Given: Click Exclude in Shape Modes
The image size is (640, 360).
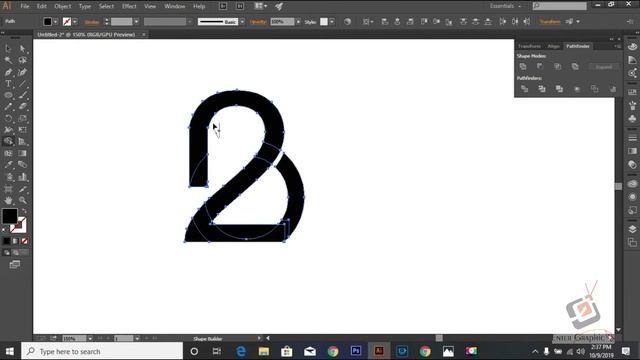Looking at the screenshot, I should [575, 67].
